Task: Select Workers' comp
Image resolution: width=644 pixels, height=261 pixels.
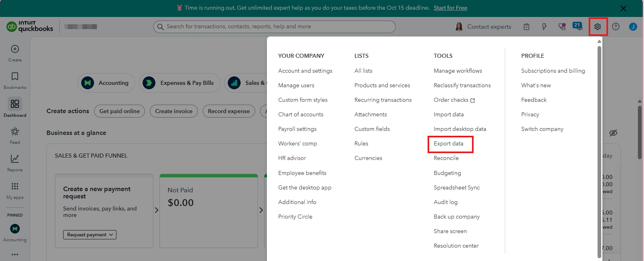Action: point(298,143)
